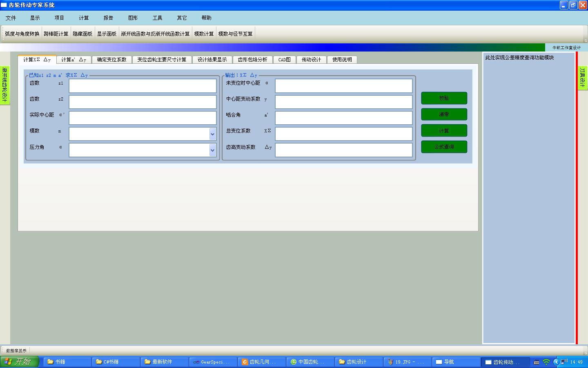Open the 帮助 menu

coord(207,18)
